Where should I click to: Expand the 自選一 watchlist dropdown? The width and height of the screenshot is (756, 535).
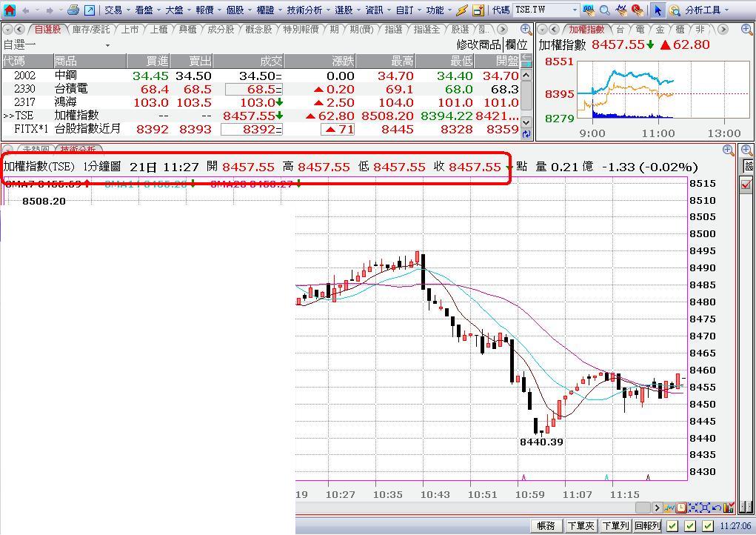pos(107,45)
